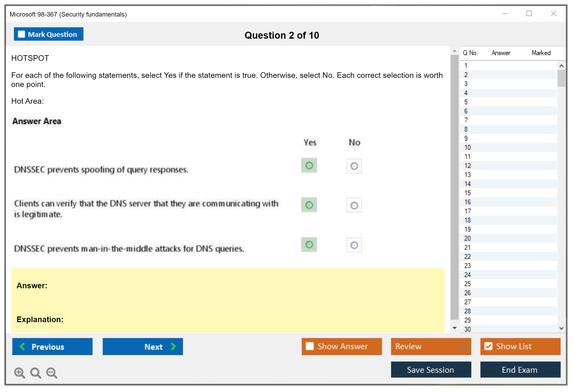Click the End Exam button
The height and width of the screenshot is (392, 574).
point(520,370)
